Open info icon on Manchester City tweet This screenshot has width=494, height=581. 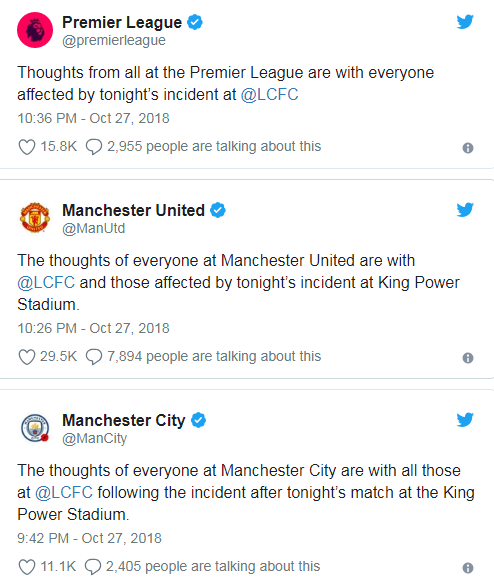468,568
